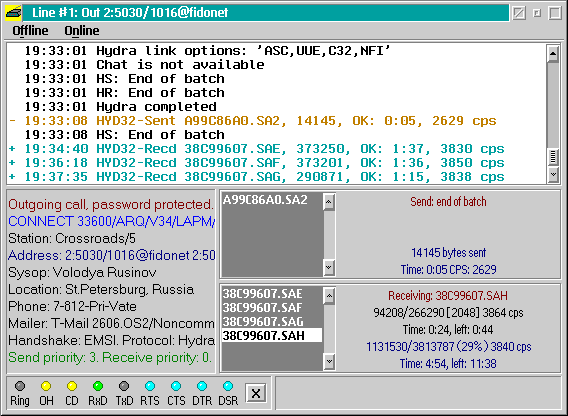568x416 pixels.
Task: Click 'Location: St.Petersburg, Russia' text
Action: point(101,290)
